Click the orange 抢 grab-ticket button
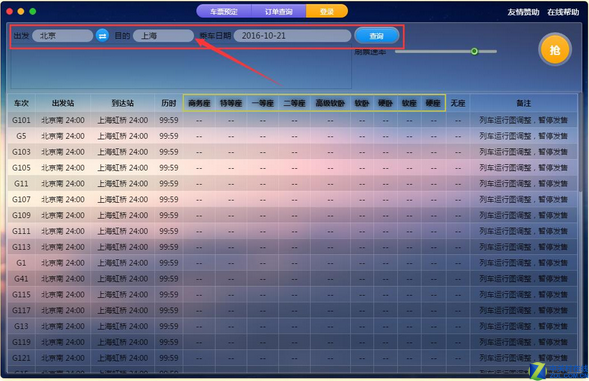The image size is (589, 381). pos(555,50)
